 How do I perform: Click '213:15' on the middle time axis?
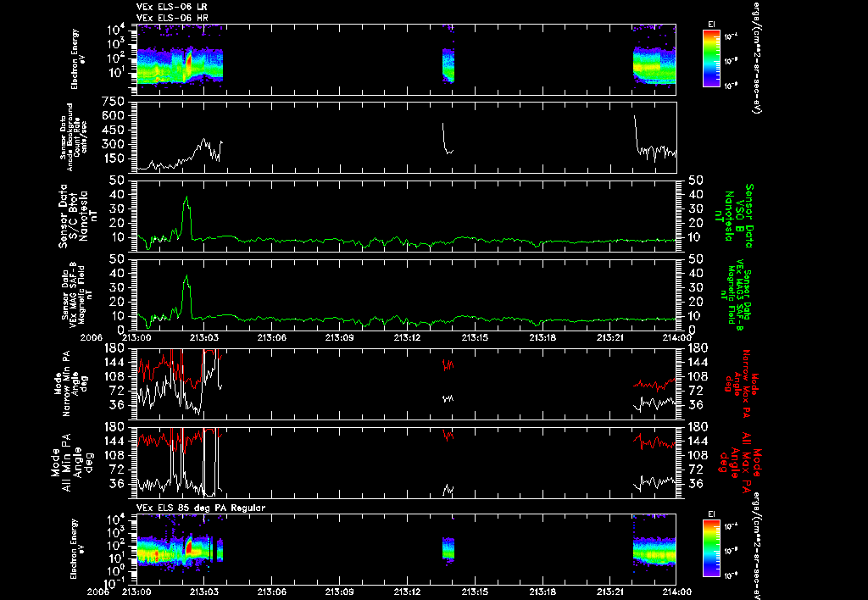(x=475, y=337)
